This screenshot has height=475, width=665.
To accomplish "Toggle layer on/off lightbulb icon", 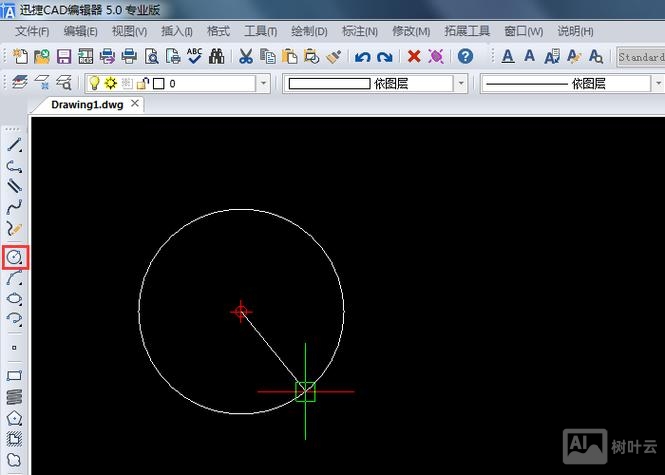I will tap(94, 84).
